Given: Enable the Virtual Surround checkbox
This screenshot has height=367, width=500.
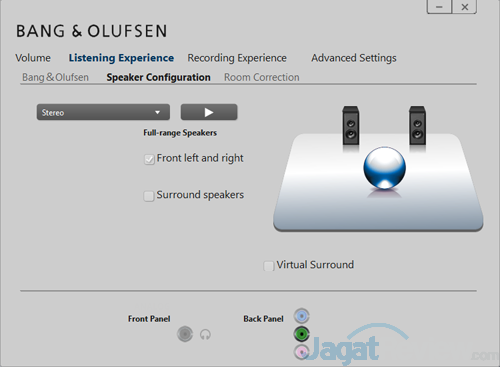Looking at the screenshot, I should click(268, 266).
